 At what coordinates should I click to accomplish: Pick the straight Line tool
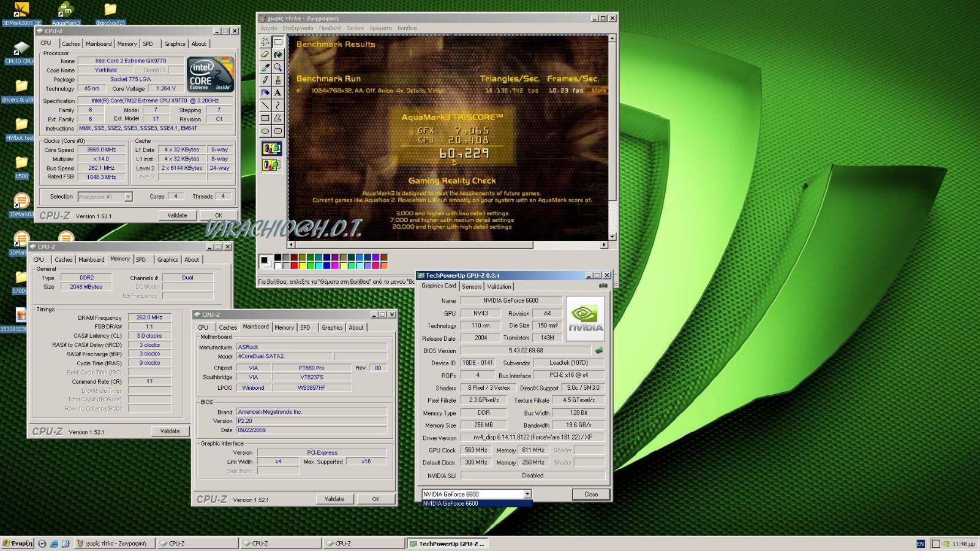(x=265, y=106)
